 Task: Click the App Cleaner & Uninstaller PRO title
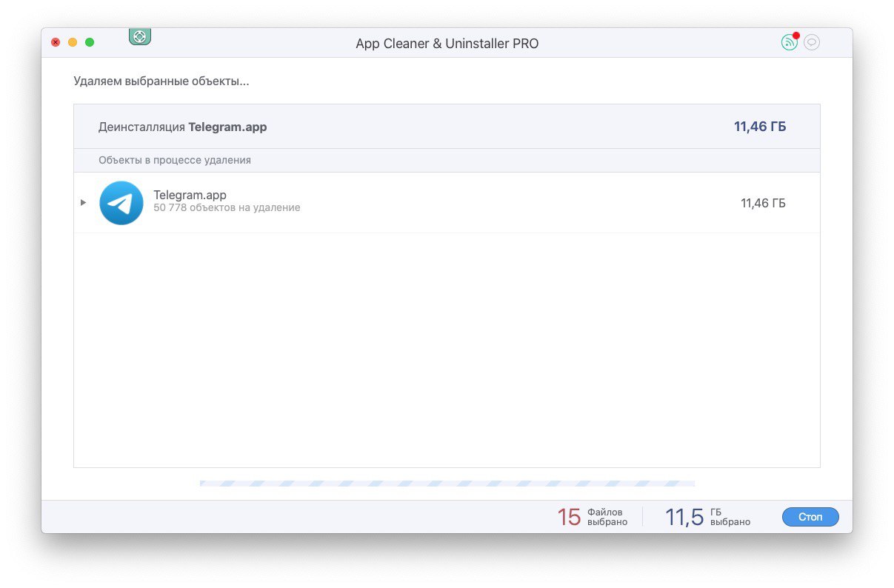447,44
